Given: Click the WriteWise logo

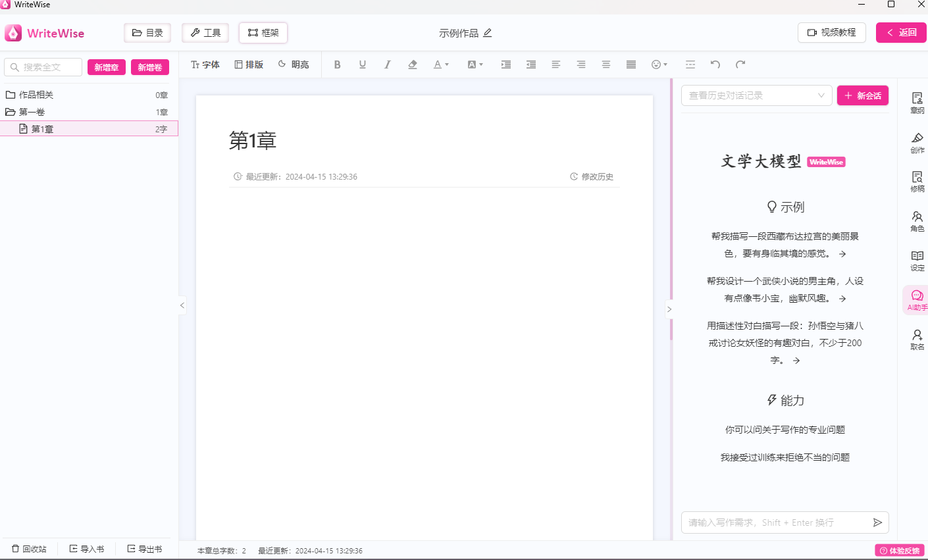Looking at the screenshot, I should point(45,33).
